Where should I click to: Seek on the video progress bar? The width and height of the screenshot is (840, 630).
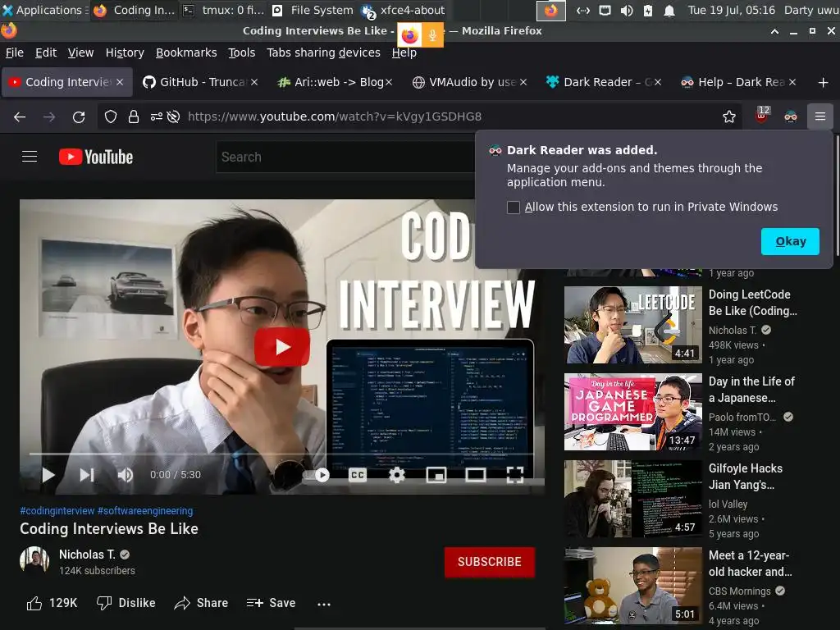tap(281, 454)
